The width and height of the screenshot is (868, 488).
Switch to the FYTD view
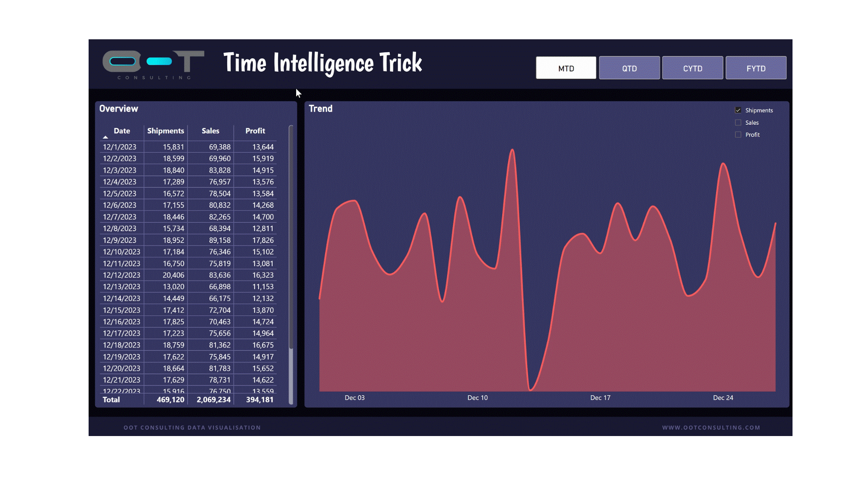tap(756, 68)
